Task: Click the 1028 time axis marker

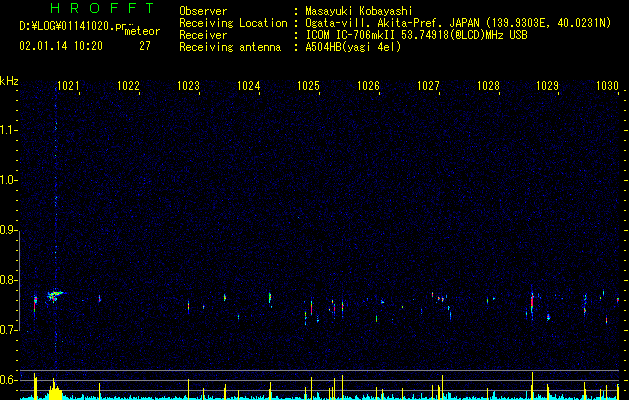Action: [x=488, y=86]
